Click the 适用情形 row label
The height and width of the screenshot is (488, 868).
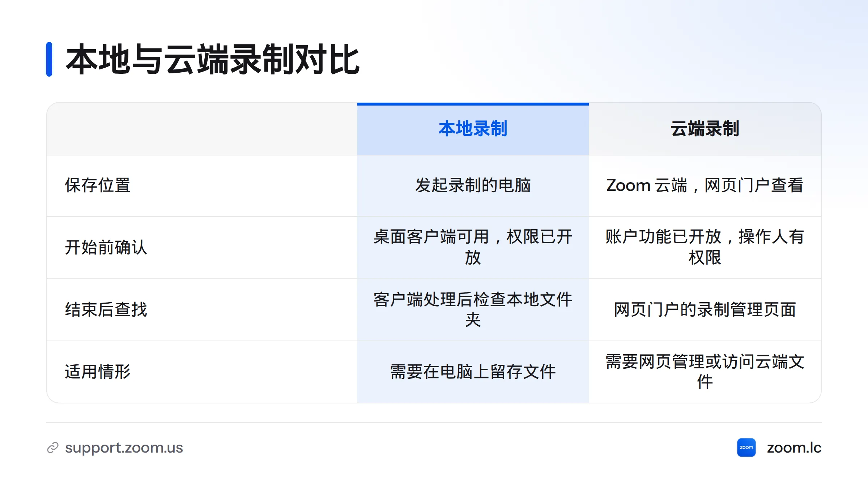tap(98, 372)
